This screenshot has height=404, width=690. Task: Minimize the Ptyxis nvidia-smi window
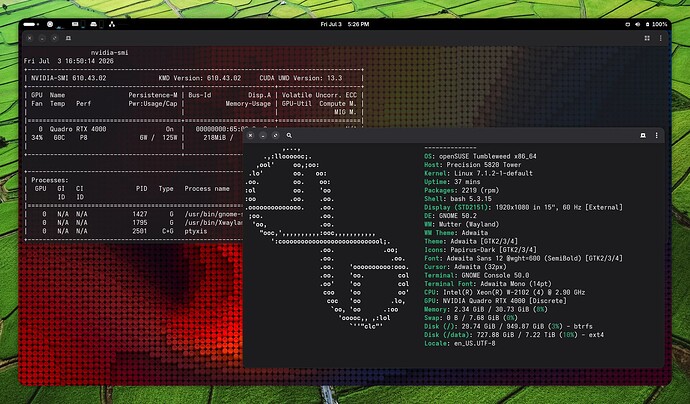coord(42,38)
